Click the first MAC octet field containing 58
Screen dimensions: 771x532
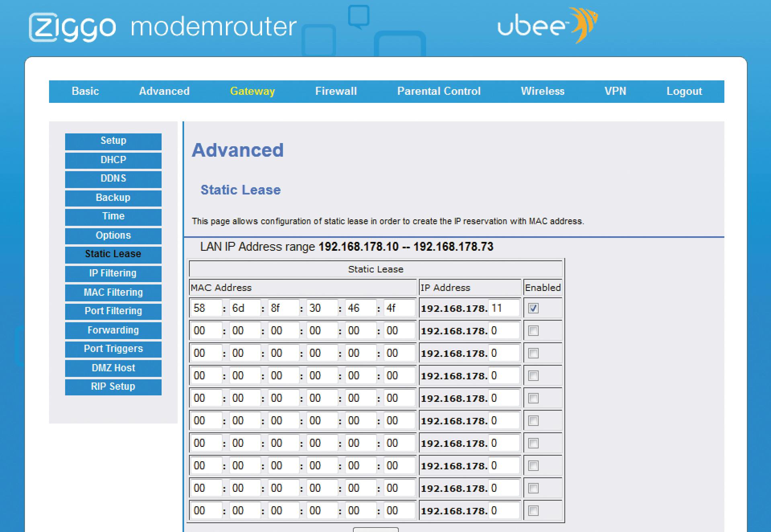pyautogui.click(x=206, y=308)
